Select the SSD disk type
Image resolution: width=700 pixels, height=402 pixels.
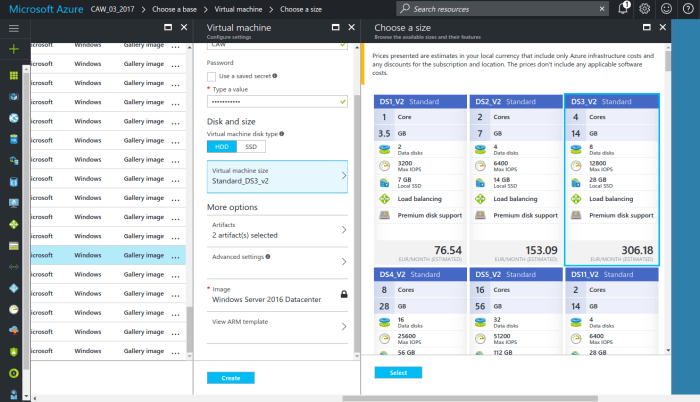[x=251, y=147]
